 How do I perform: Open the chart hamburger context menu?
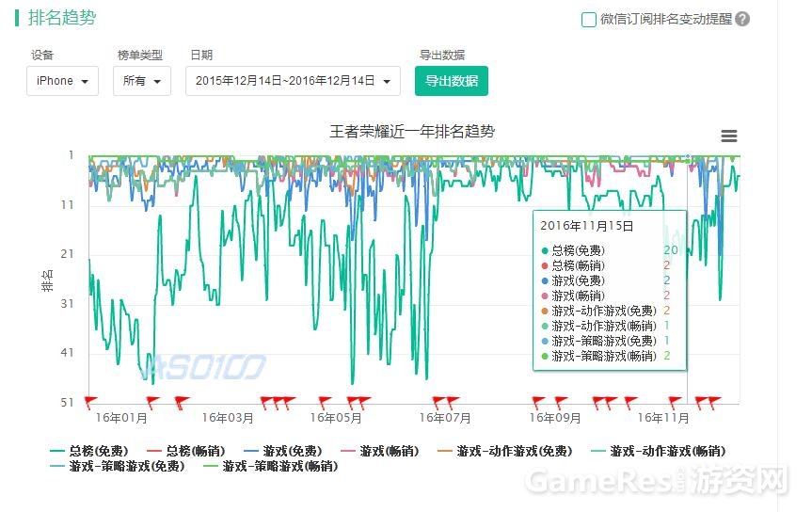(728, 136)
